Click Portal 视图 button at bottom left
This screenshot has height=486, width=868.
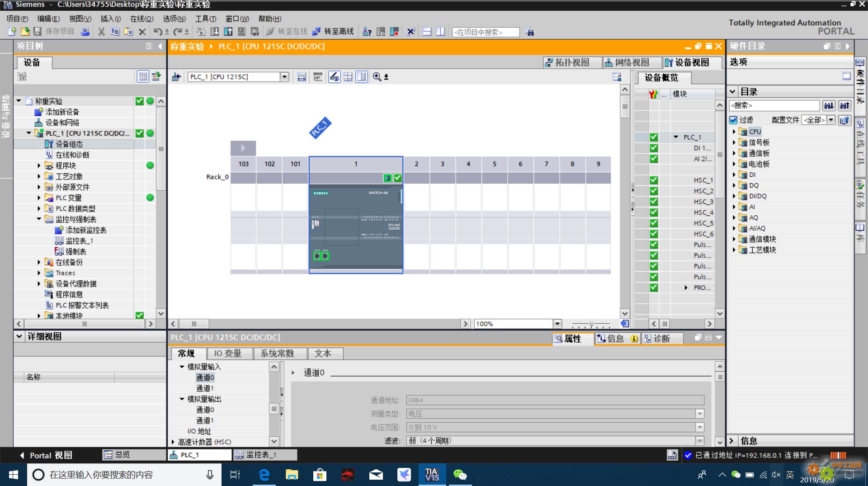pos(46,455)
